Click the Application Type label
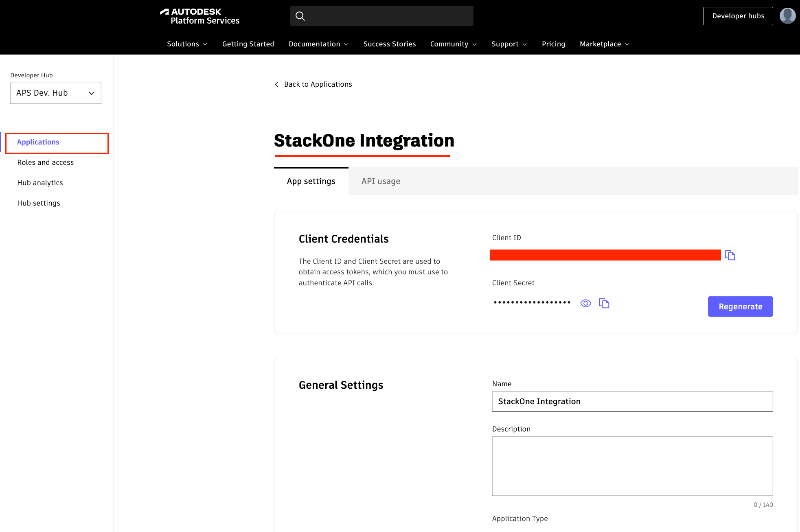Screen dimensions: 800x532 (520, 519)
